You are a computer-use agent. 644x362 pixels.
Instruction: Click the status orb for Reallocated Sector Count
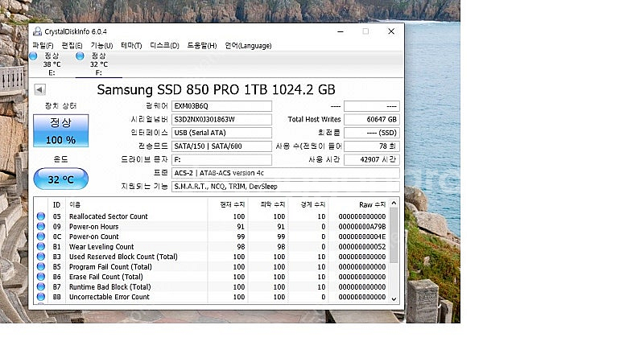coord(41,216)
